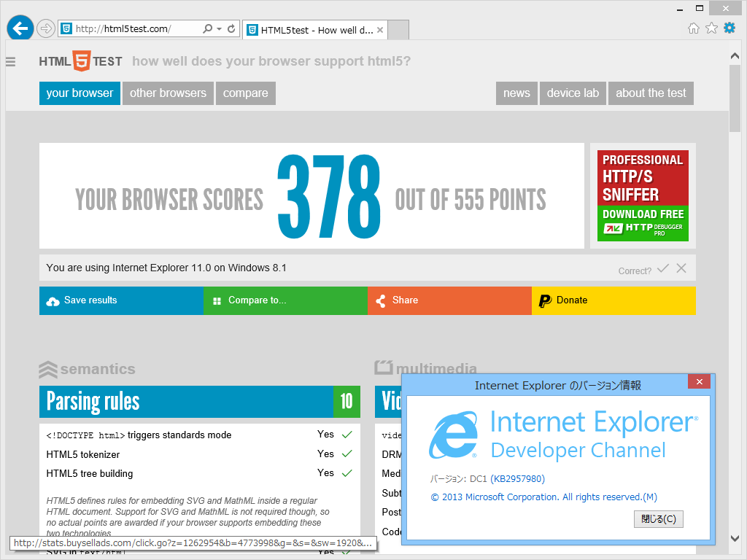Viewport: 747px width, 560px height.
Task: Click the 'HTML5 tree building' row
Action: click(200, 473)
